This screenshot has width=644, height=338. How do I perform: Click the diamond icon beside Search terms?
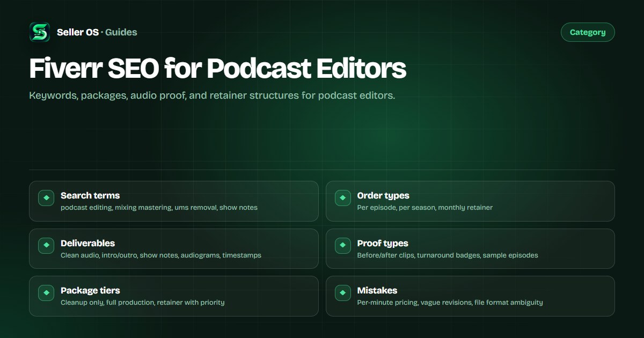point(47,198)
